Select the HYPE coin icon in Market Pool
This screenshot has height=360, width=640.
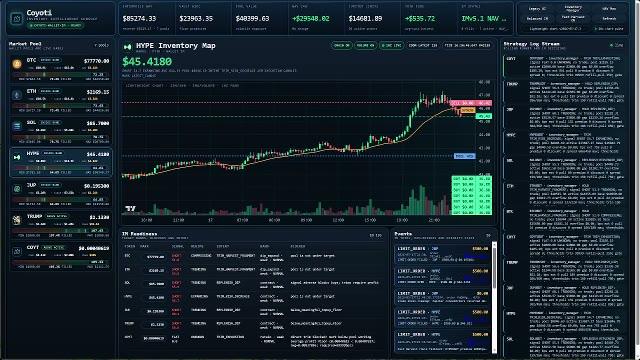(x=17, y=158)
